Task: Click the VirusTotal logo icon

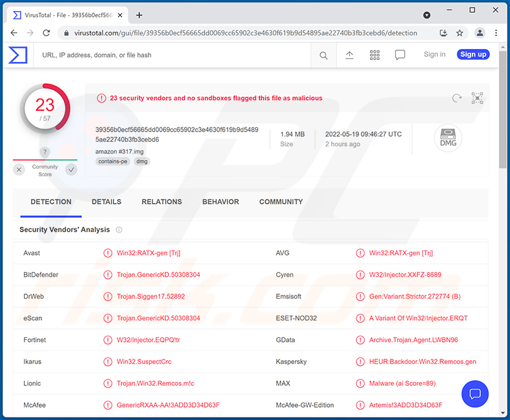Action: pyautogui.click(x=18, y=55)
